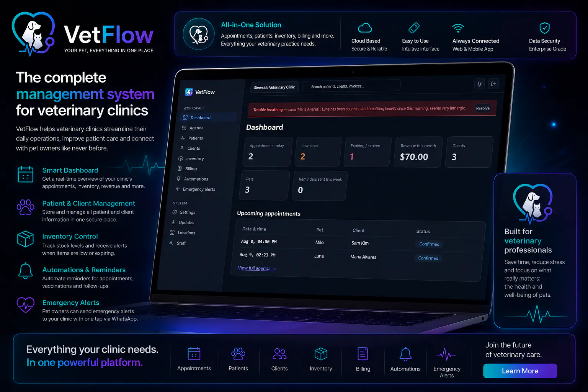
Task: Click the Date & time column header
Action: click(x=254, y=229)
